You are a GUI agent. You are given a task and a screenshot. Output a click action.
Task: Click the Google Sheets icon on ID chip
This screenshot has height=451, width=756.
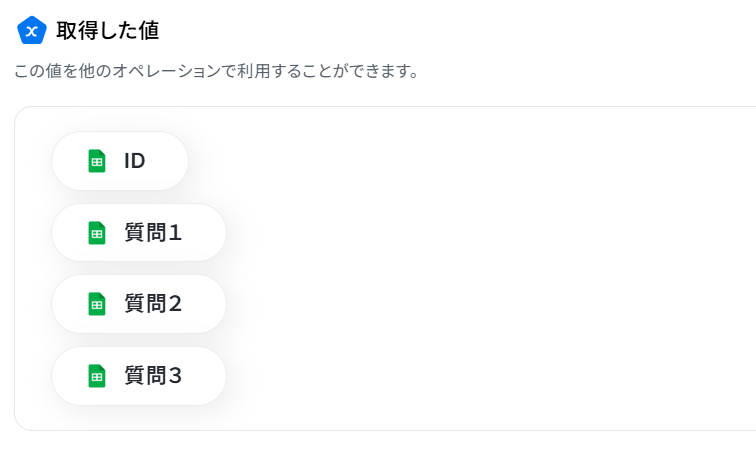pos(97,161)
